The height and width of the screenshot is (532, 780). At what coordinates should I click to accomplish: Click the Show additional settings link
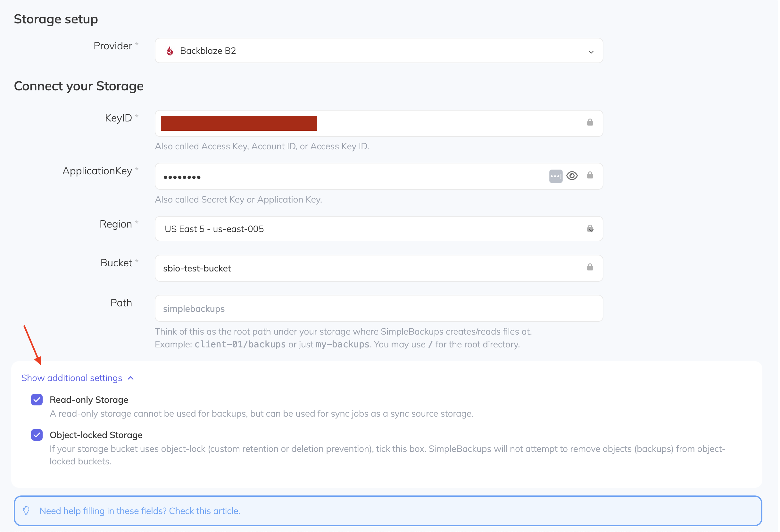[72, 378]
